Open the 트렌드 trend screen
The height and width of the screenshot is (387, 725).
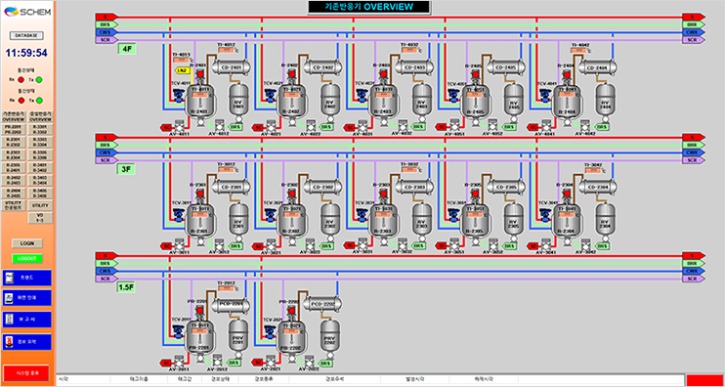point(27,278)
